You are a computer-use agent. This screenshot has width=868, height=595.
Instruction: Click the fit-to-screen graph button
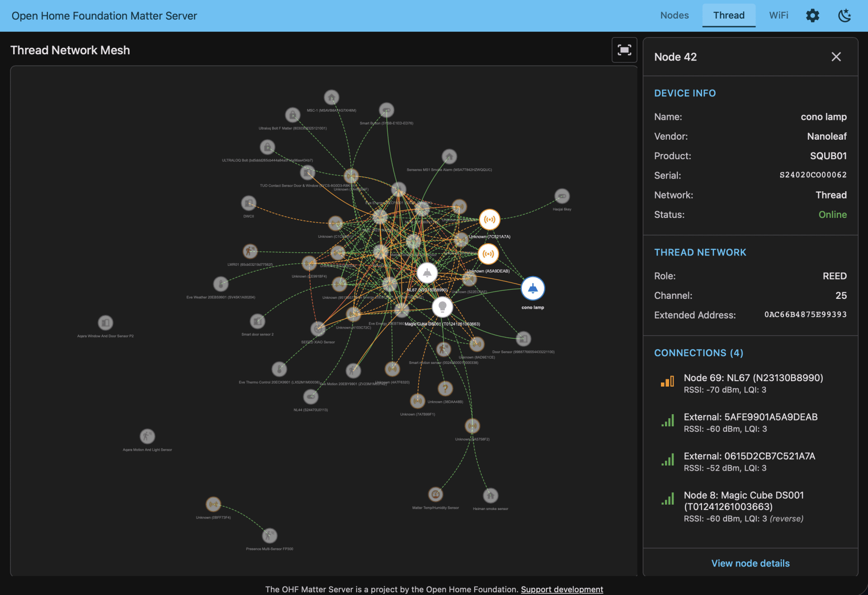click(x=624, y=50)
